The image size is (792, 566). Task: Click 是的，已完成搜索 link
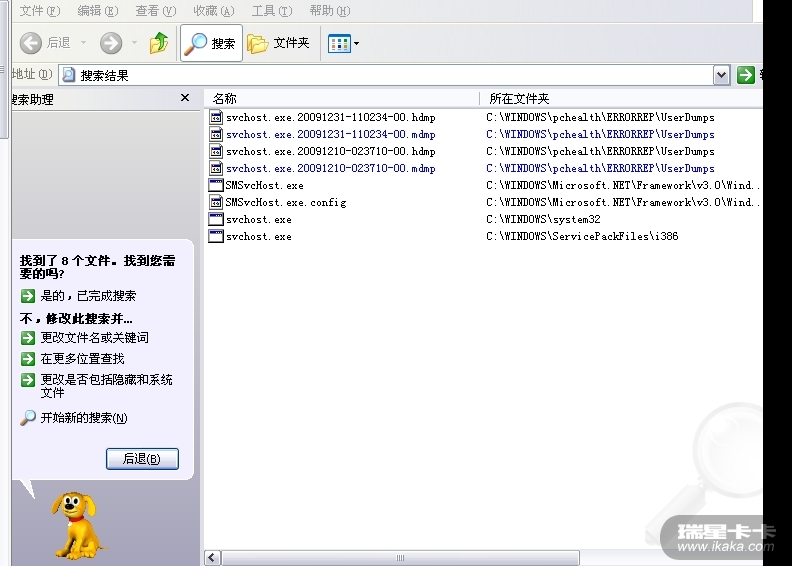pos(88,296)
